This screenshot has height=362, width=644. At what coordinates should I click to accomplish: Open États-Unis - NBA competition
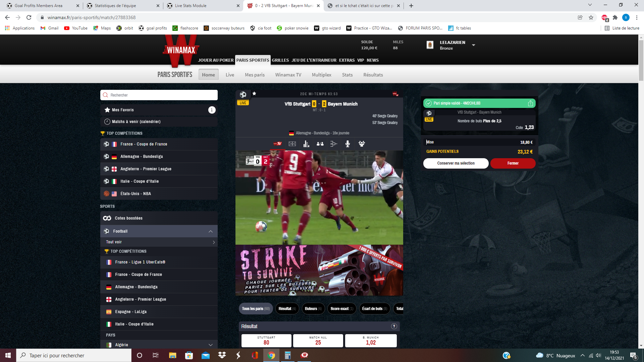(159, 194)
